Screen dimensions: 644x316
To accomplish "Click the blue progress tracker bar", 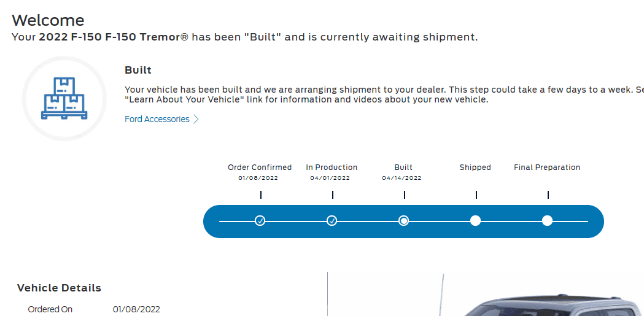I will click(403, 221).
